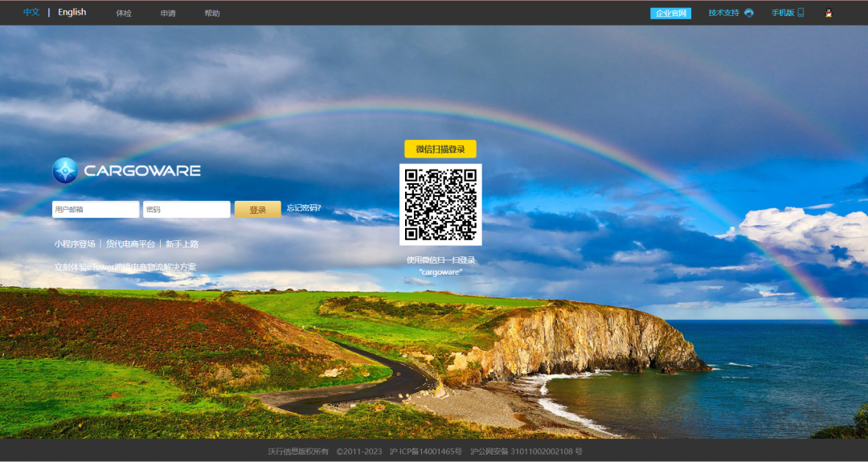Open the 小程序登场 link
Image resolution: width=868 pixels, height=462 pixels.
[x=75, y=244]
